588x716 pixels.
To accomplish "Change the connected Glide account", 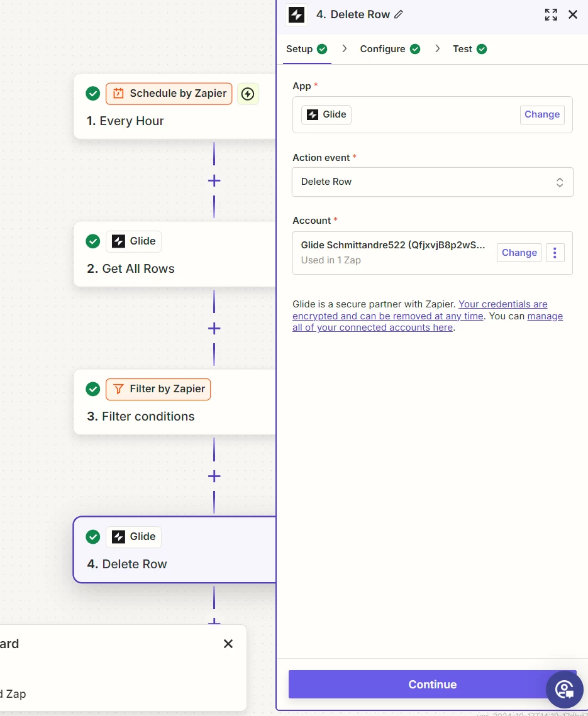I will point(519,253).
